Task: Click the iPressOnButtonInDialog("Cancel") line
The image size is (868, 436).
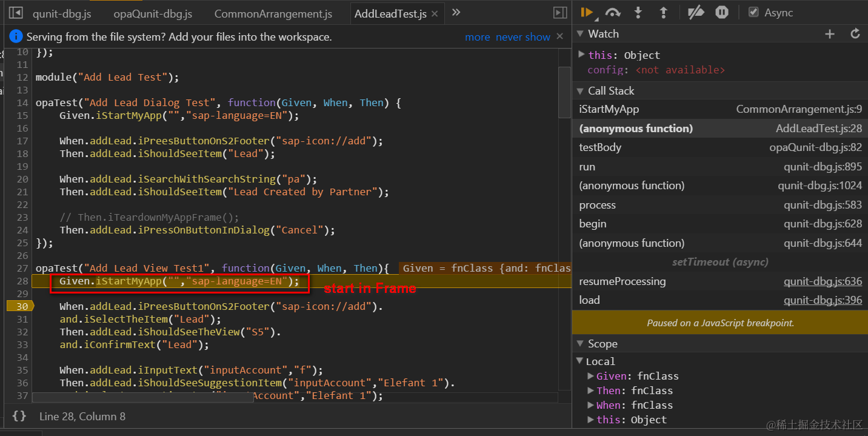Action: coord(197,230)
